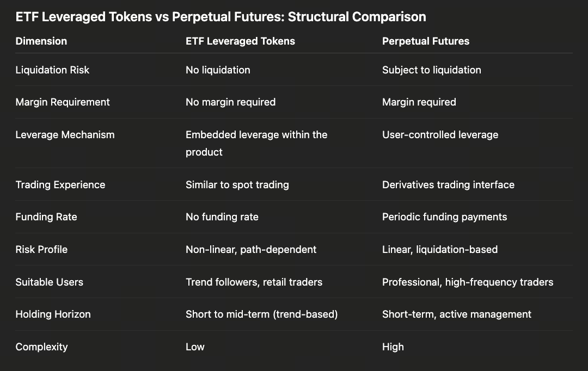The width and height of the screenshot is (588, 371).
Task: Select the 'No margin required' cell
Action: click(x=230, y=102)
